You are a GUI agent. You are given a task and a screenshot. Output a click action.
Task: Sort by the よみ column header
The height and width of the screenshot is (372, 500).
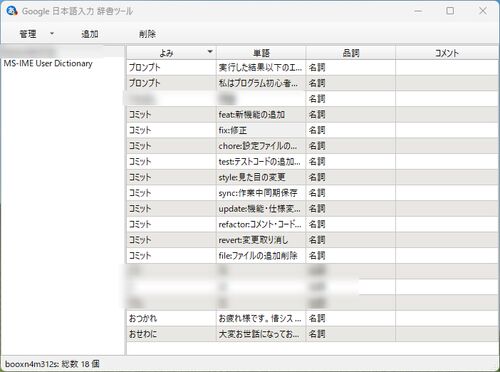click(171, 53)
